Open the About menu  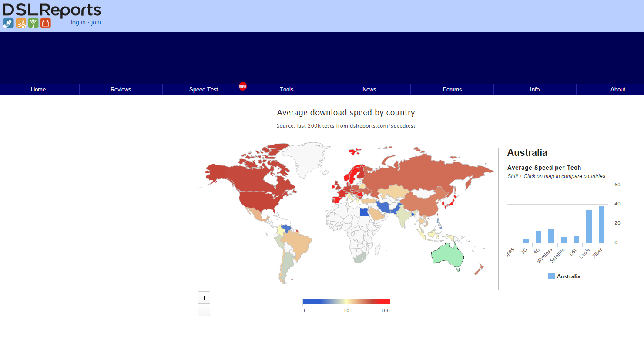pyautogui.click(x=618, y=89)
